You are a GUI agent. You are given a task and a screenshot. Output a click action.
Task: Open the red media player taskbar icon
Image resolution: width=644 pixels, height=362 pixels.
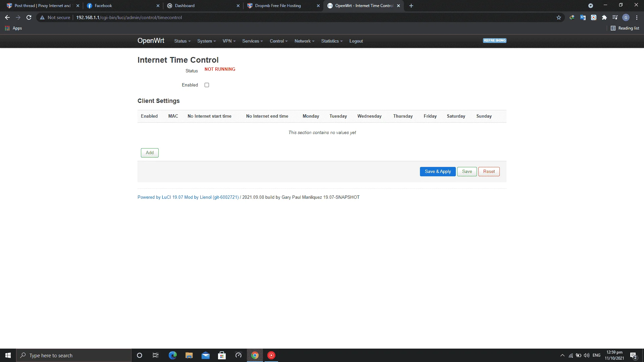click(271, 355)
